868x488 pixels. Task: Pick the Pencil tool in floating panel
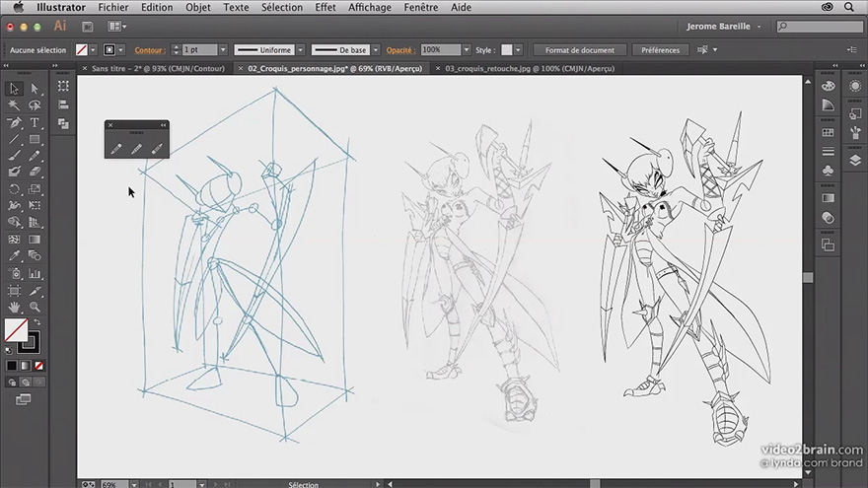click(x=116, y=149)
